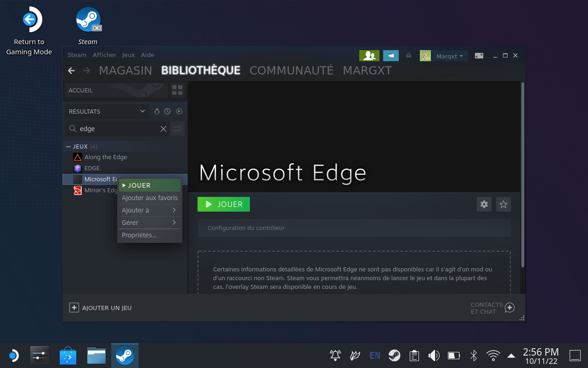The image size is (588, 368).
Task: Switch to the COMMUNAUTÉ tab
Action: click(x=291, y=70)
